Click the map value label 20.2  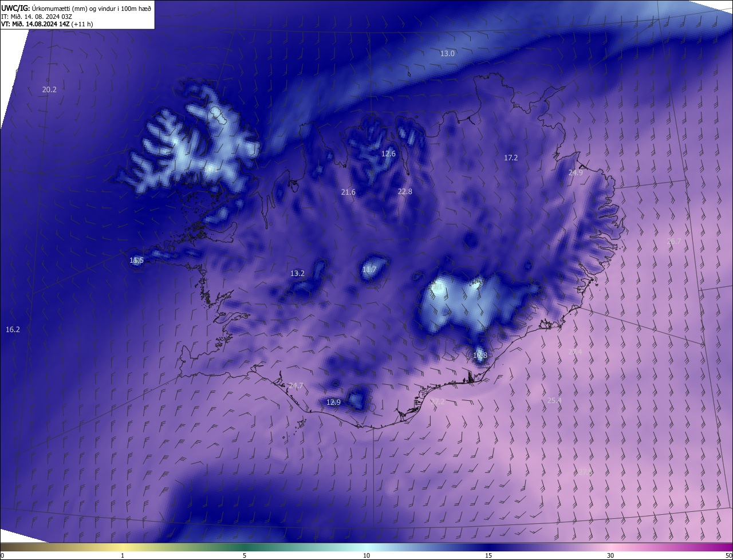point(50,89)
